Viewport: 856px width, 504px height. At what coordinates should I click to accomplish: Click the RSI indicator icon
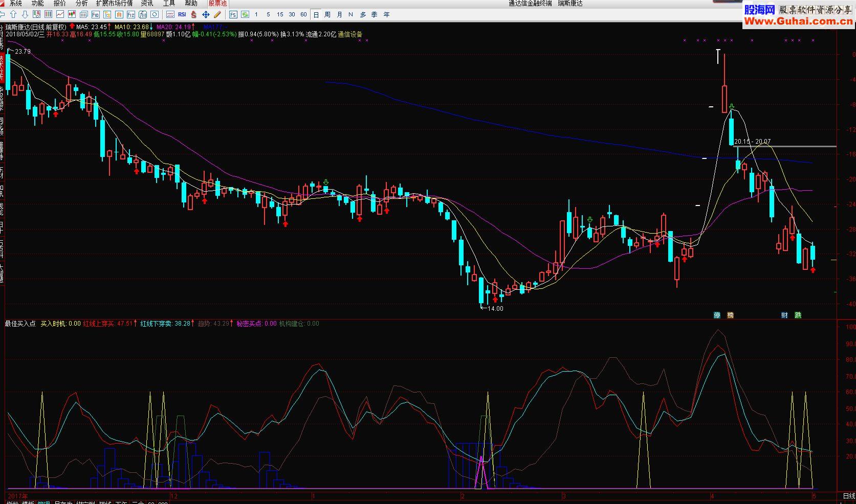pos(182,15)
